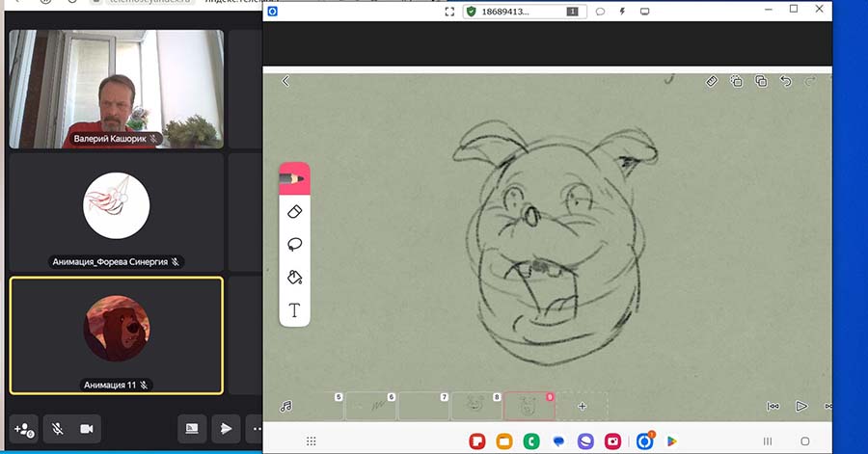Open the tablet app drawer grid
Viewport: 868px width, 454px height.
tap(312, 441)
